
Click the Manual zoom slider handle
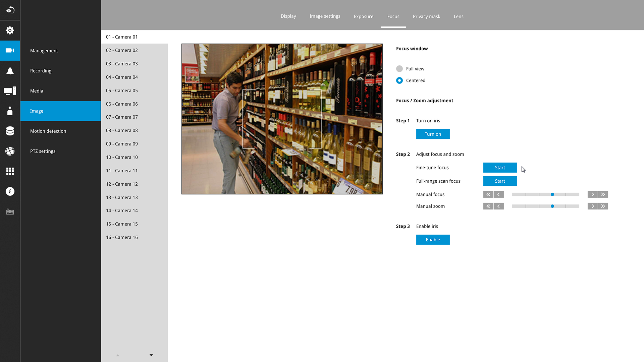point(552,206)
